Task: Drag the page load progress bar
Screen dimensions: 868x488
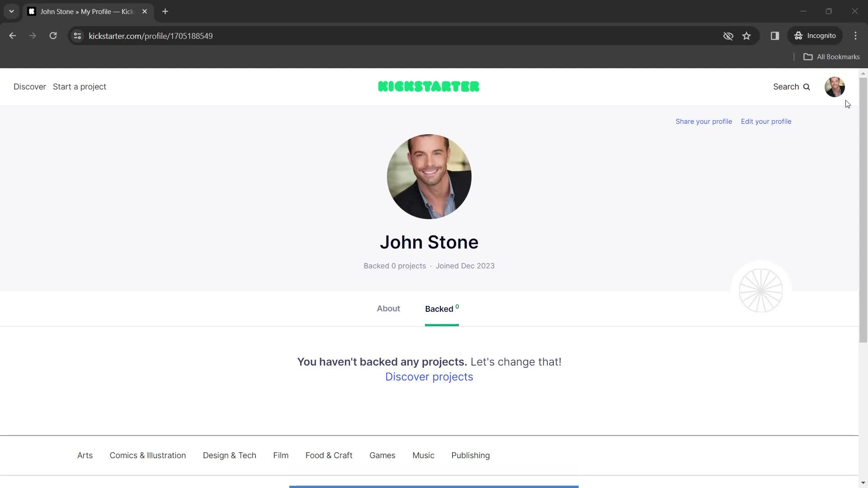Action: pos(434,486)
